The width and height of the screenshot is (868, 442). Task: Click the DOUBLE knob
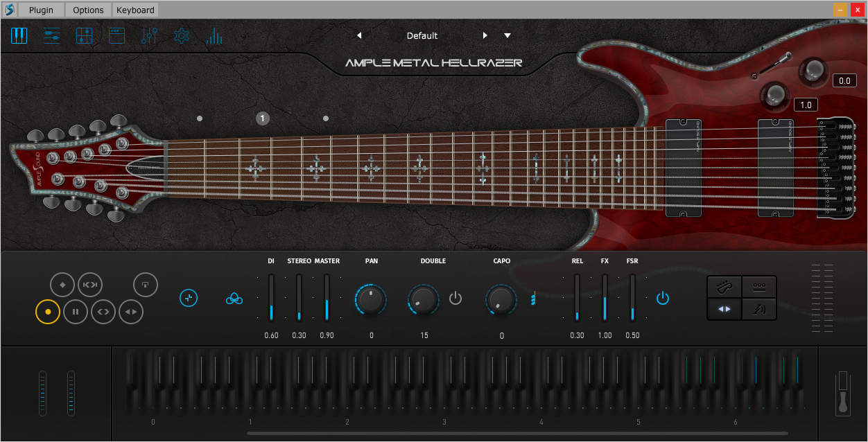coord(424,299)
